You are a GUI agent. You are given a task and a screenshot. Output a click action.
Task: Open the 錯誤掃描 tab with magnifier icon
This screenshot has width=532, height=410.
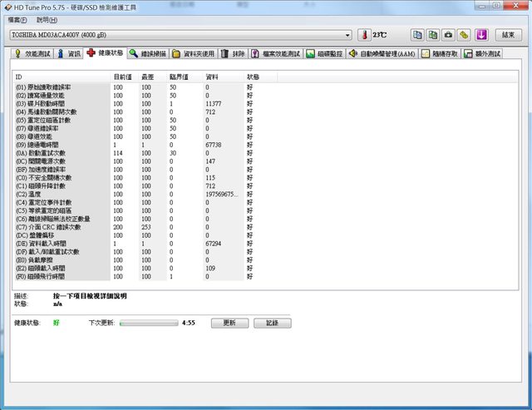pos(149,53)
